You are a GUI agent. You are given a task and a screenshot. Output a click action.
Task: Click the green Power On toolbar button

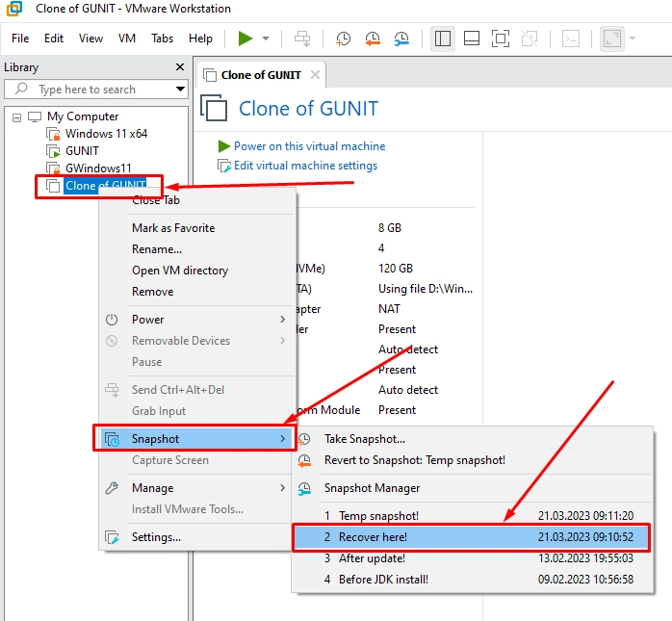[x=246, y=39]
